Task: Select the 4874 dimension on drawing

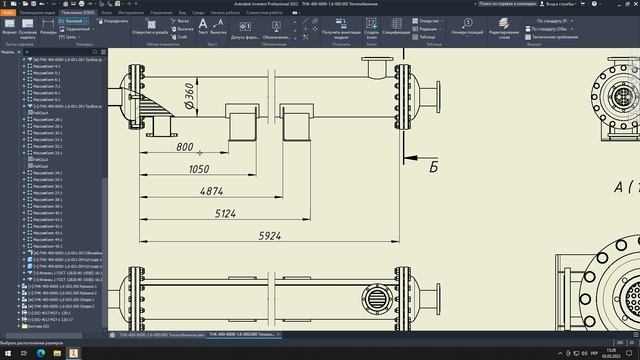Action: [211, 191]
